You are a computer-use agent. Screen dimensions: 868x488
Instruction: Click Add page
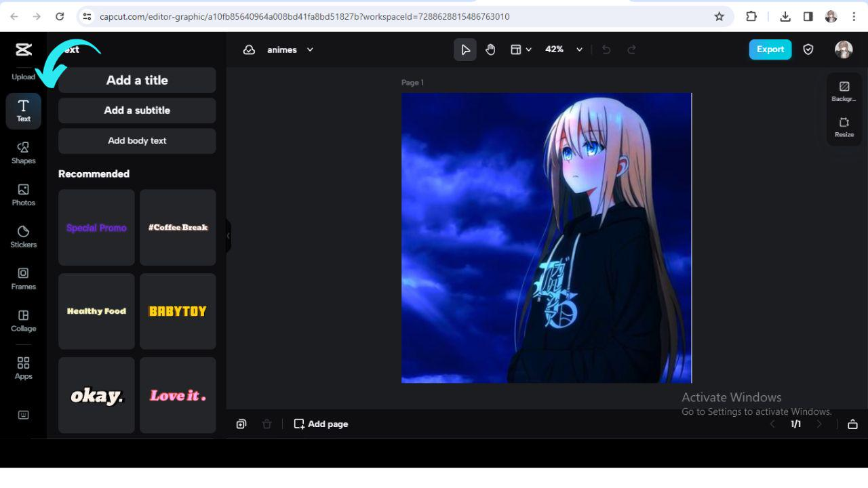click(321, 424)
